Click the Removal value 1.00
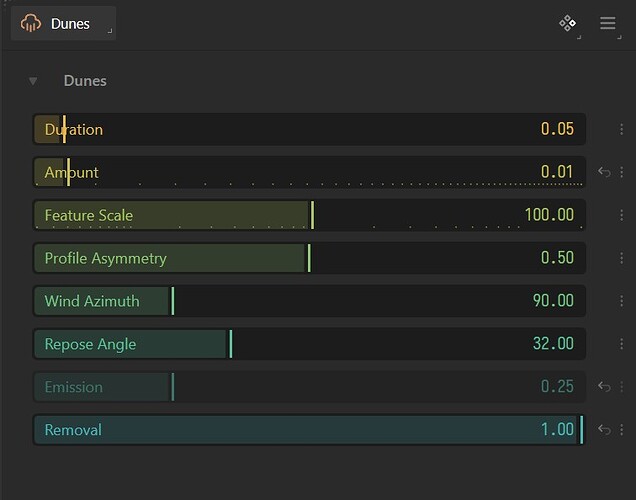636x500 pixels. tap(557, 429)
